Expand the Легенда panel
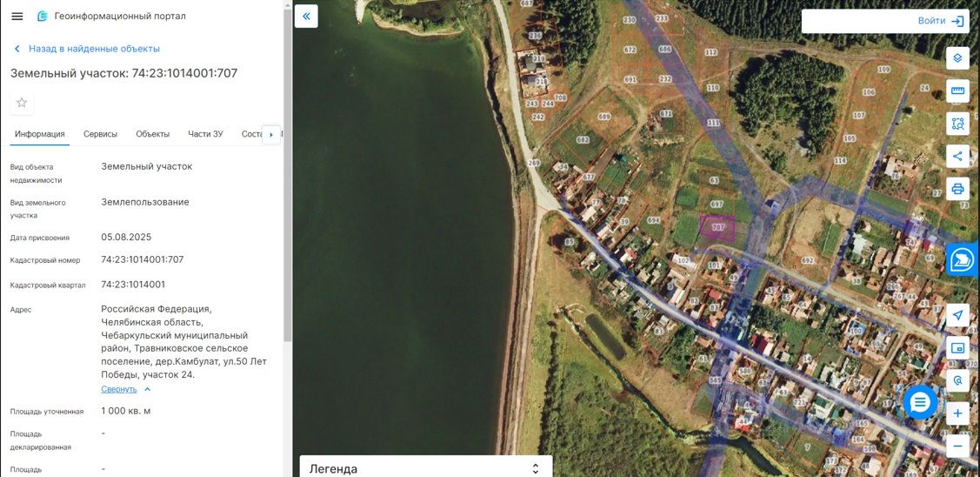The width and height of the screenshot is (980, 477). (x=425, y=468)
